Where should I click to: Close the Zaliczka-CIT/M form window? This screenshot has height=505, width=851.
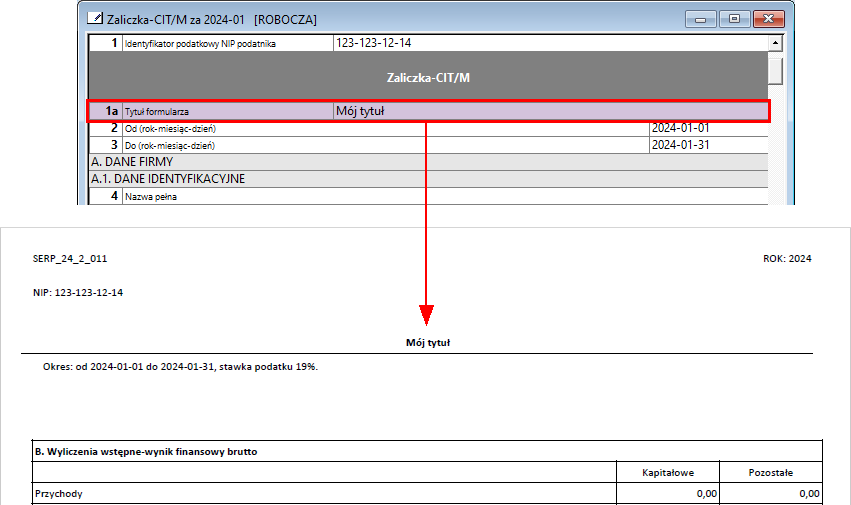pos(768,18)
